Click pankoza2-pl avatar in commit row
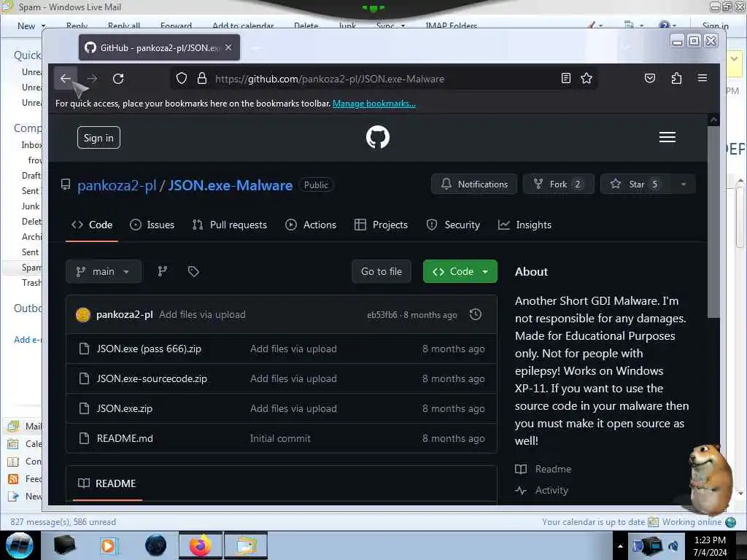Image resolution: width=747 pixels, height=560 pixels. [83, 315]
